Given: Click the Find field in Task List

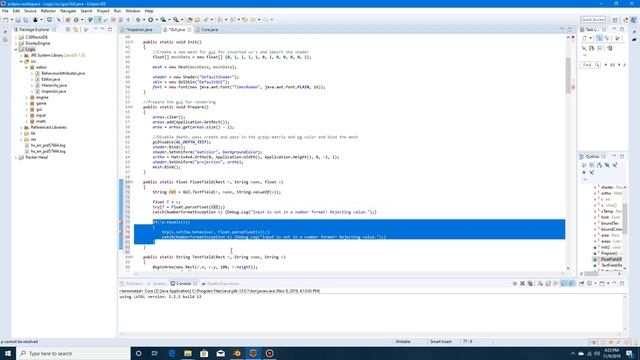Looking at the screenshot, I should pos(590,65).
